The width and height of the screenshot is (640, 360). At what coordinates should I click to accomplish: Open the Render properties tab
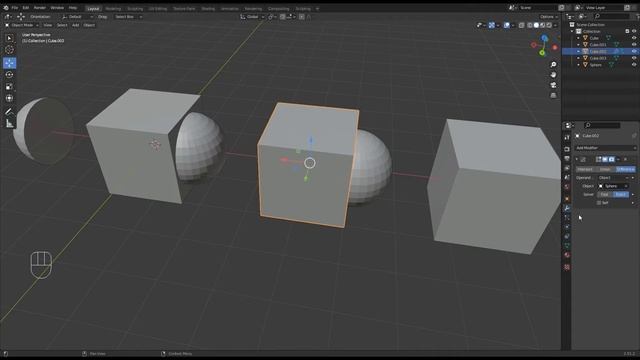(567, 149)
